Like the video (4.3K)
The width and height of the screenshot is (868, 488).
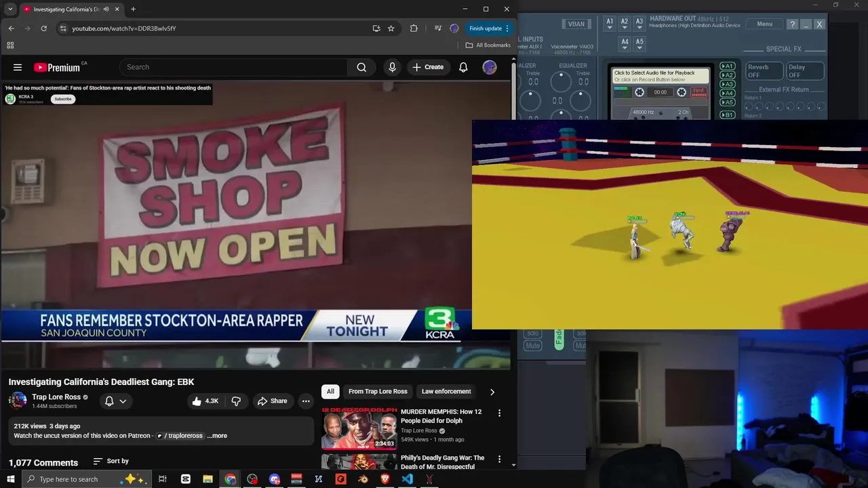205,401
